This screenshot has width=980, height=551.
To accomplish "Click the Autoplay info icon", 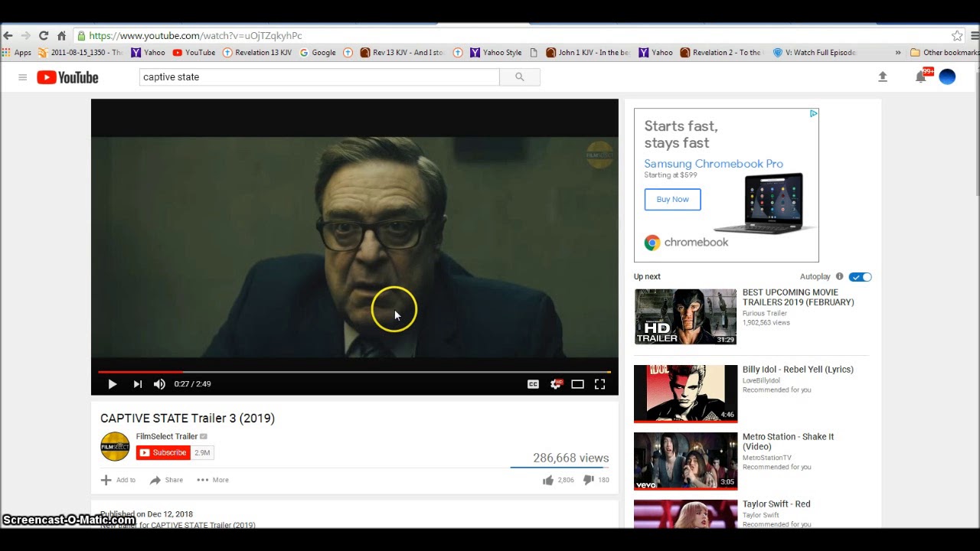I will click(839, 276).
